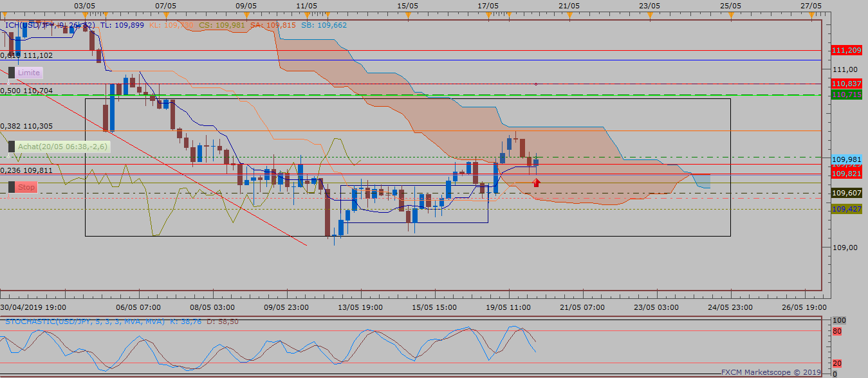
Task: Click the orange marker under 27/05
Action: [x=811, y=14]
